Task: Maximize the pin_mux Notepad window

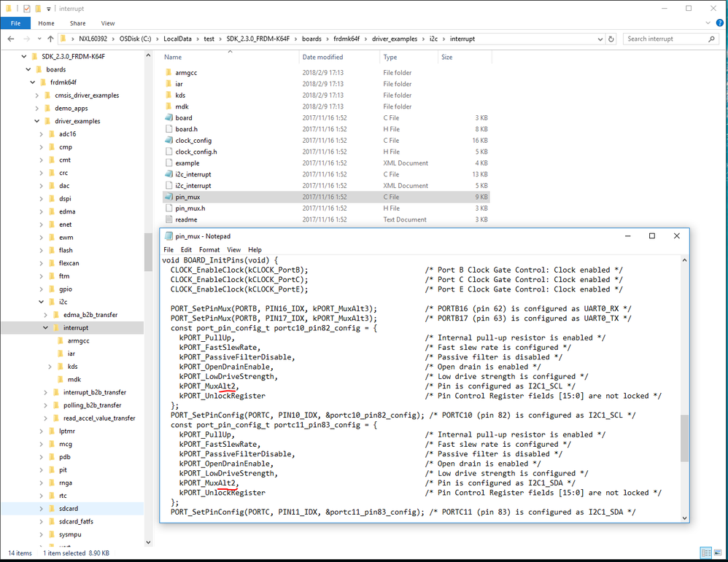Action: (x=652, y=235)
